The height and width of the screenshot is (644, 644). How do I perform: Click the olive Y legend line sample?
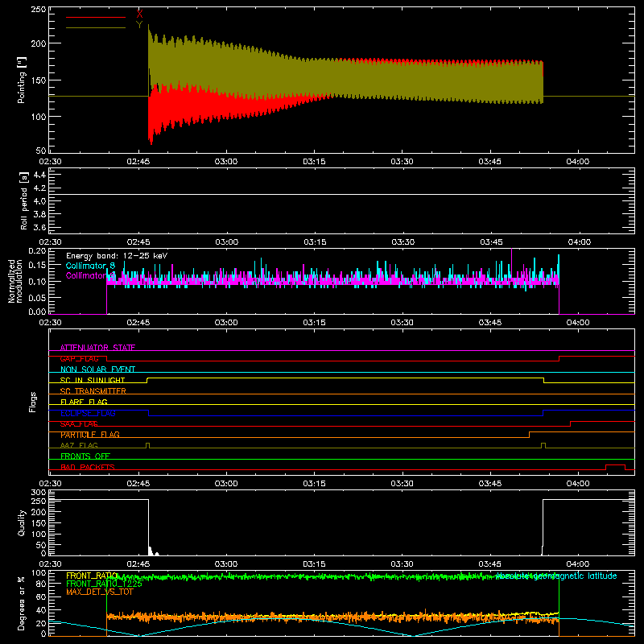tap(96, 28)
